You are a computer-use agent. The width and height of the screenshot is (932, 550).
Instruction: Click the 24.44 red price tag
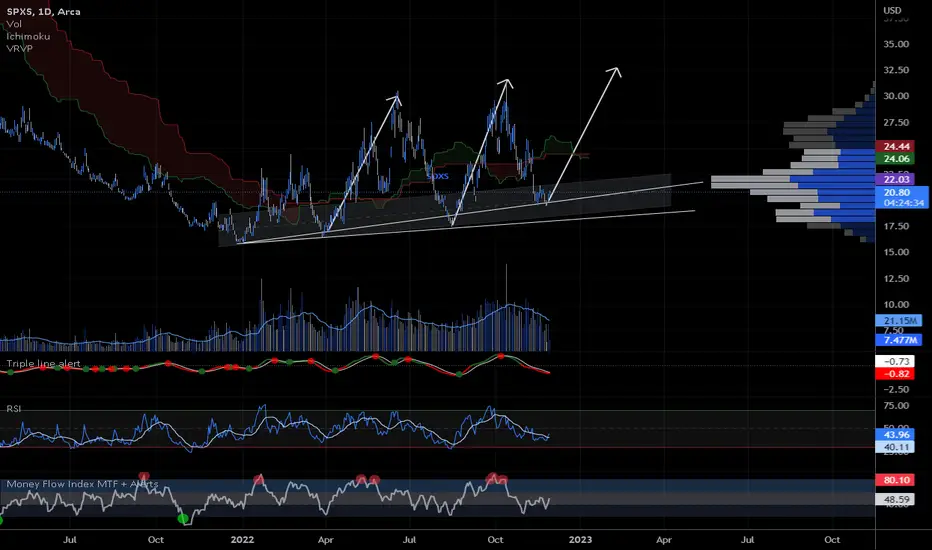pos(896,146)
